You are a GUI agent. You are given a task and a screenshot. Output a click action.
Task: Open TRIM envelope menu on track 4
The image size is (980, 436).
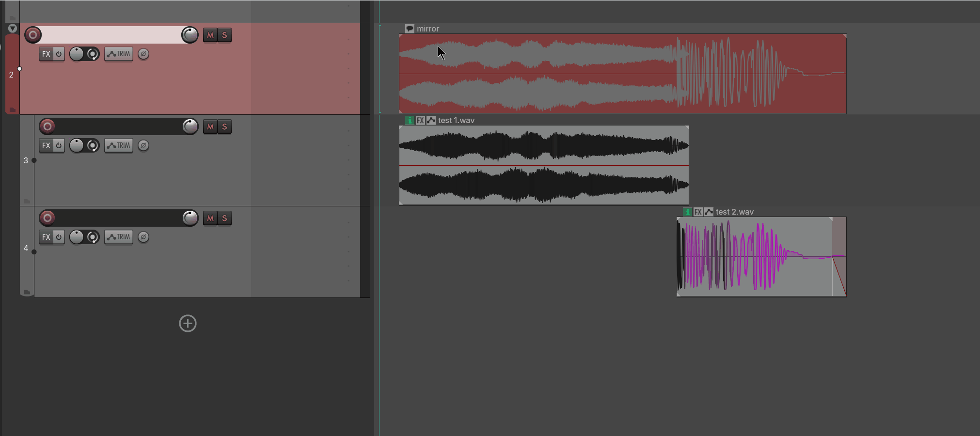[x=119, y=237]
